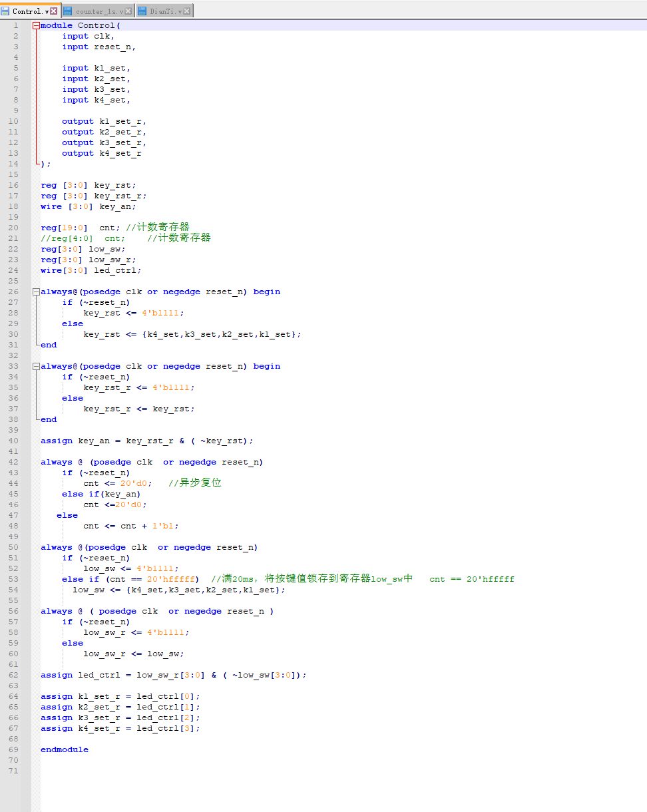The height and width of the screenshot is (812, 647).
Task: Close the DianTi.v tab
Action: [x=186, y=11]
